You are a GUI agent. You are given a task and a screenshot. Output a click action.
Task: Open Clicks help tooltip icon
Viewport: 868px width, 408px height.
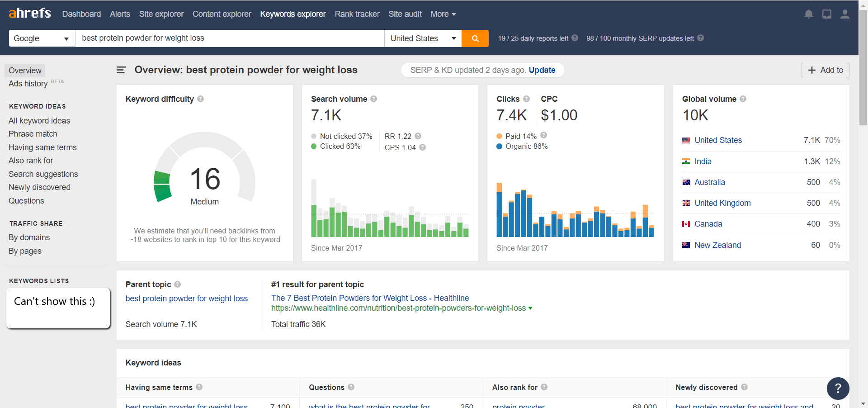click(x=526, y=99)
